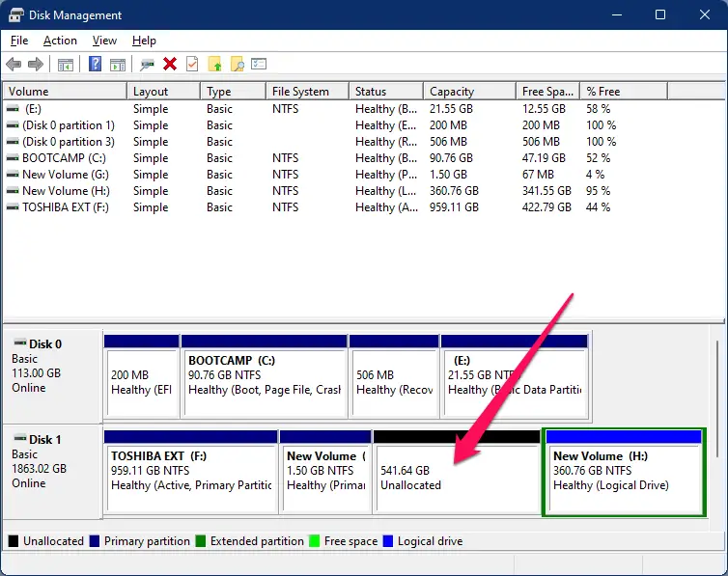Screen dimensions: 728x576
Task: Click the folder with magnifier icon
Action: pos(237,65)
